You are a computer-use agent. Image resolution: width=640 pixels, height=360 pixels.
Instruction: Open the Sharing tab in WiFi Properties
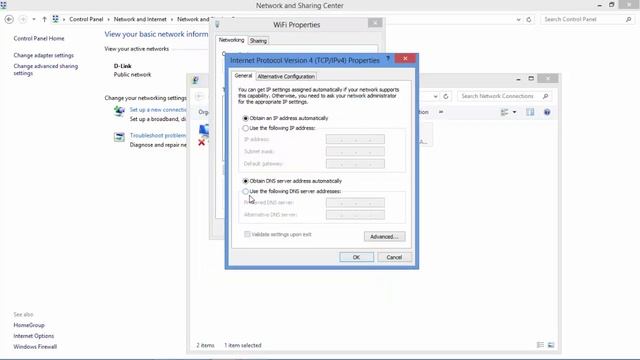click(x=258, y=41)
